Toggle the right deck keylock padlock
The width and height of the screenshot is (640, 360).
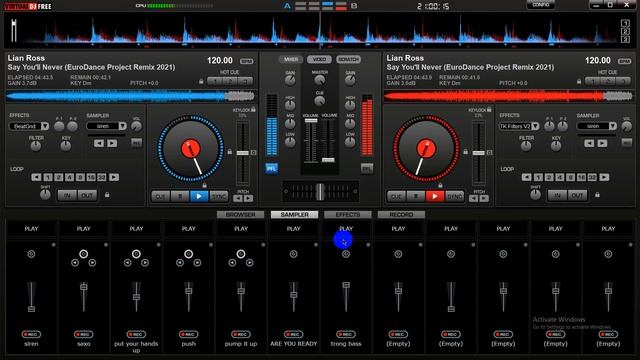489,109
